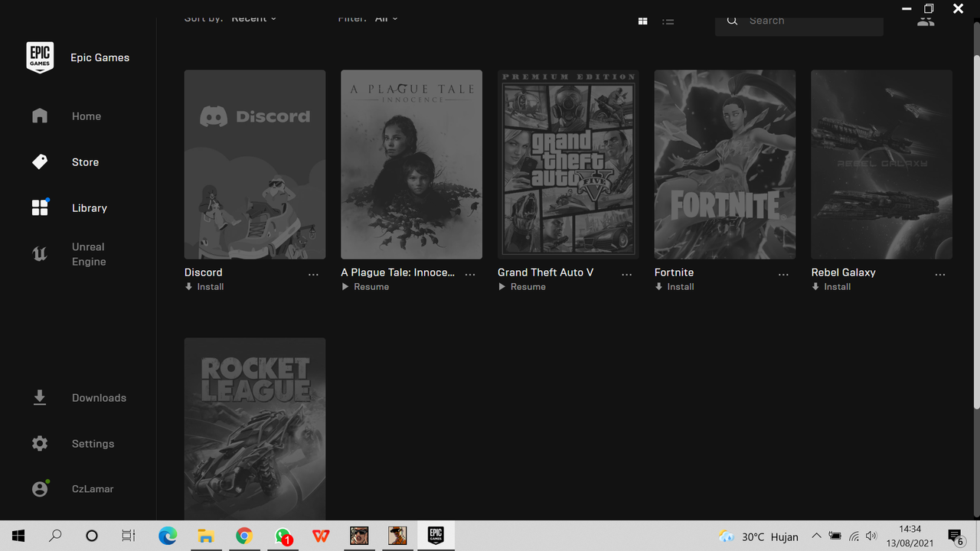
Task: Select the Fortnite cover art
Action: 725,165
